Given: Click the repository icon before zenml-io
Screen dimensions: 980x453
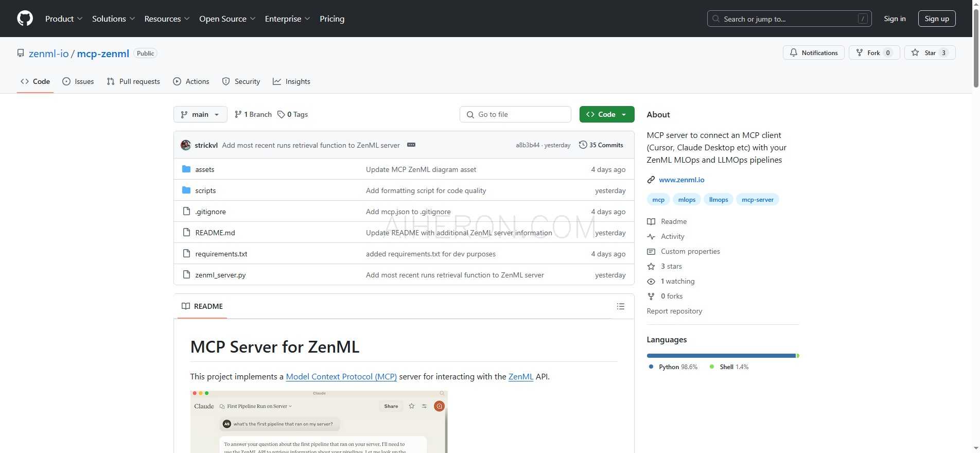Looking at the screenshot, I should [x=21, y=53].
